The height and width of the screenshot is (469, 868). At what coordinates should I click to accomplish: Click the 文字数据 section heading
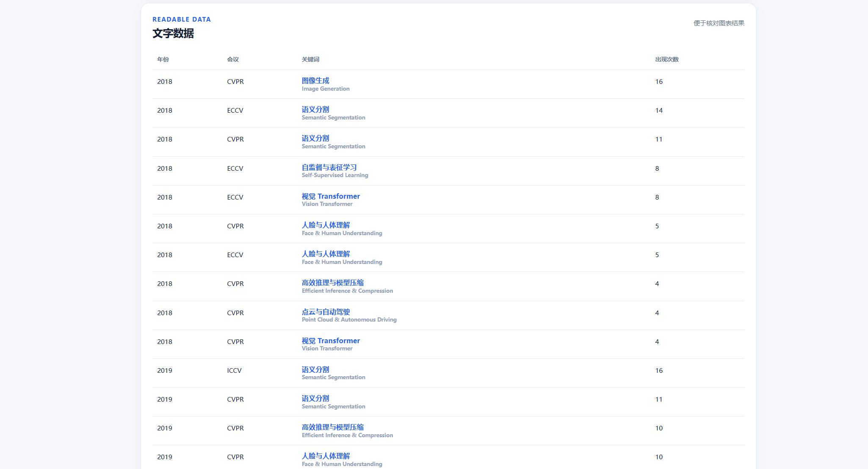point(173,33)
